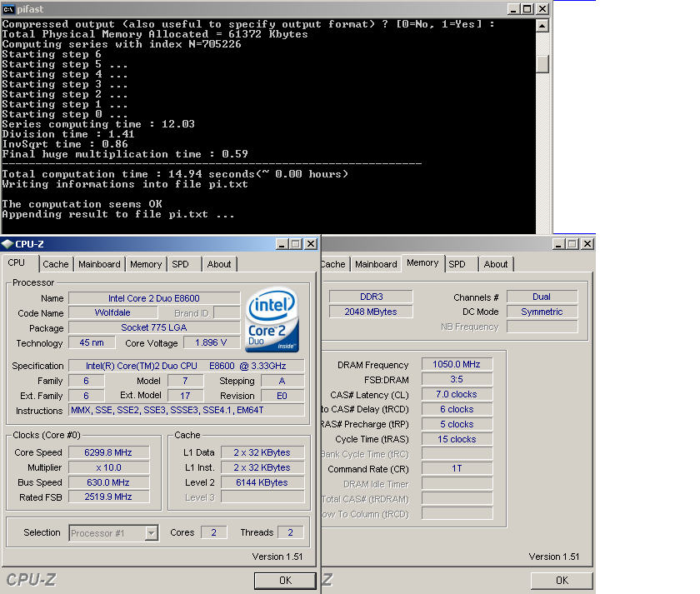Click the CPU-Z title bar icon
The image size is (700, 594).
(7, 244)
